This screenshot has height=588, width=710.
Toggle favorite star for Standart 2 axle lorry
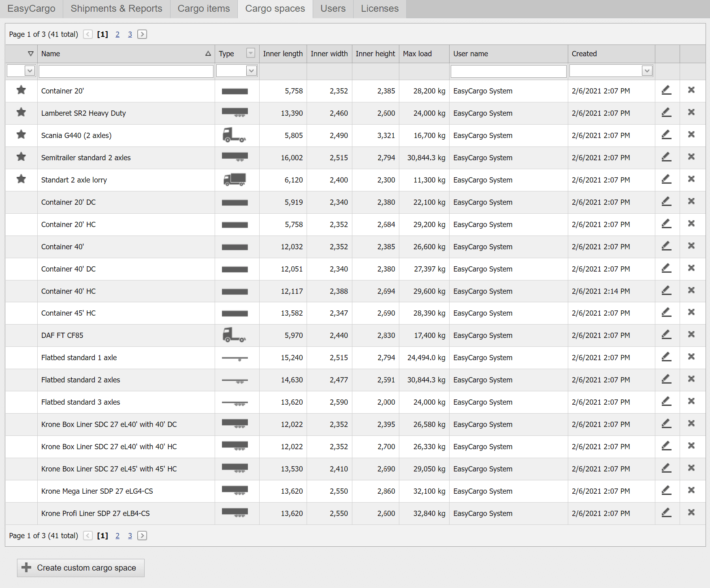(x=21, y=179)
